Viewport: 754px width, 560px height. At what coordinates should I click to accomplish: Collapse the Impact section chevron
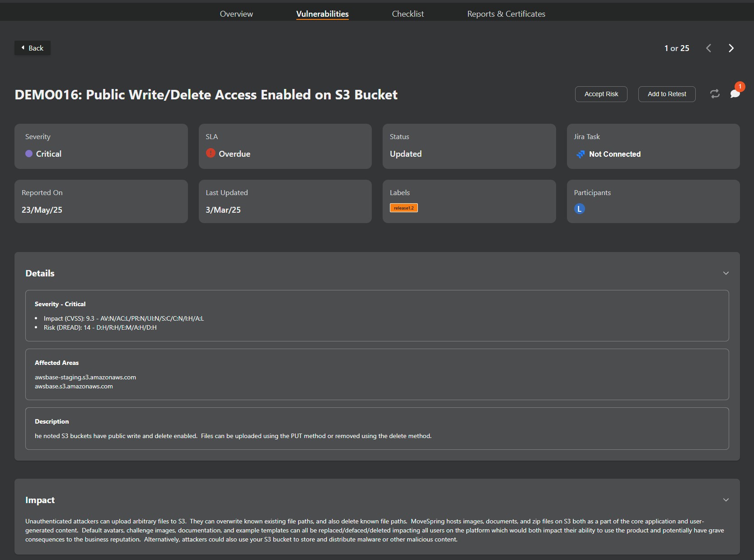[x=726, y=500]
